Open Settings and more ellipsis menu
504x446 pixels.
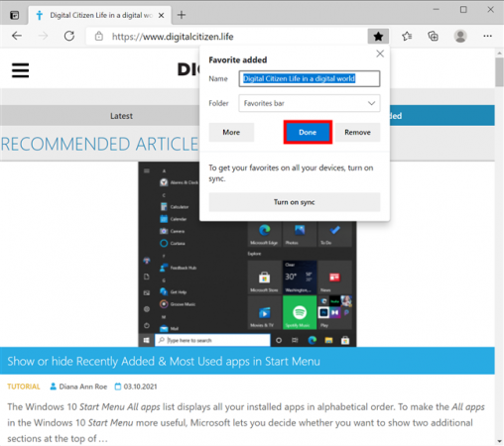(x=487, y=36)
